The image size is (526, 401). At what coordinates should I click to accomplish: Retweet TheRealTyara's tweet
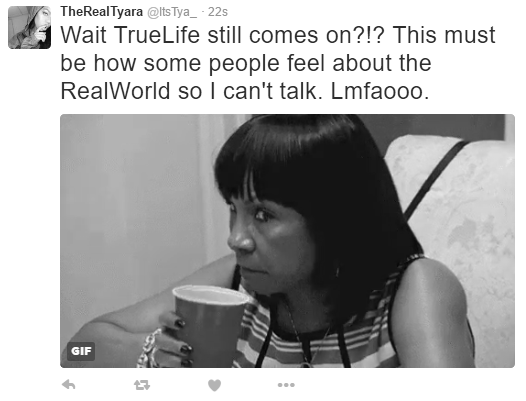(x=142, y=385)
